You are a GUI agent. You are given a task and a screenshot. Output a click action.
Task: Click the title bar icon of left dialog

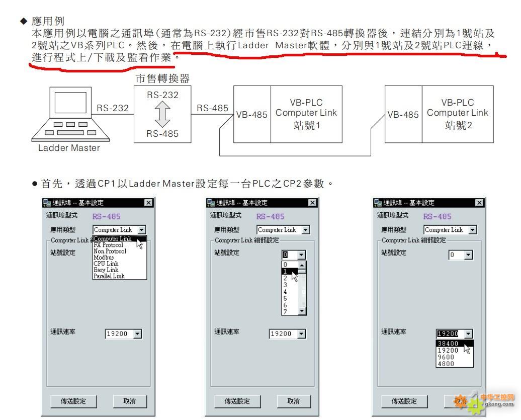[47, 203]
